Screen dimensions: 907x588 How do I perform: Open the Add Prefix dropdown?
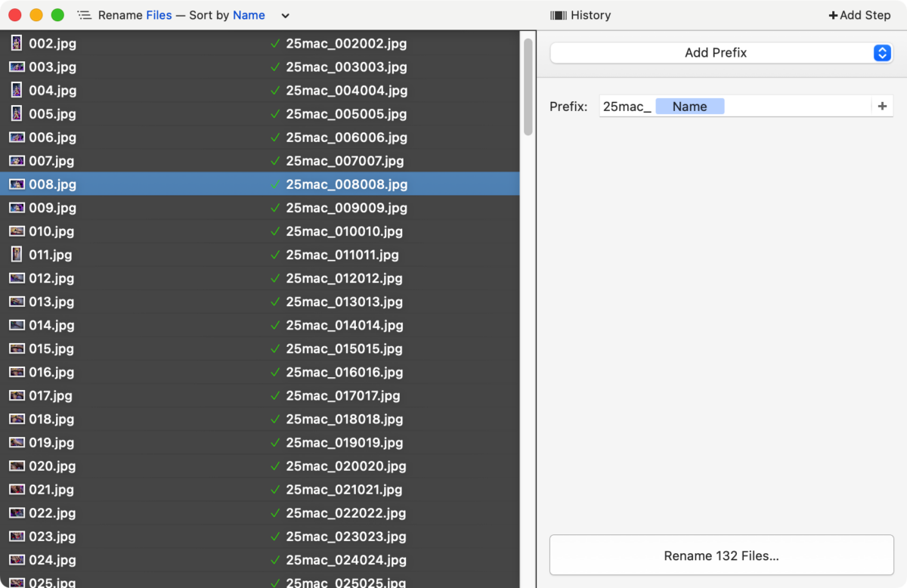(x=722, y=53)
